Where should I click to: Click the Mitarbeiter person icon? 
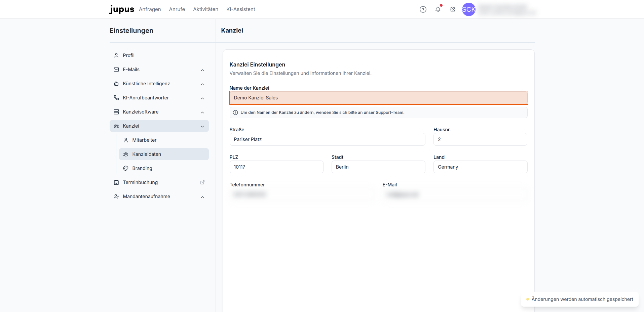pos(126,140)
